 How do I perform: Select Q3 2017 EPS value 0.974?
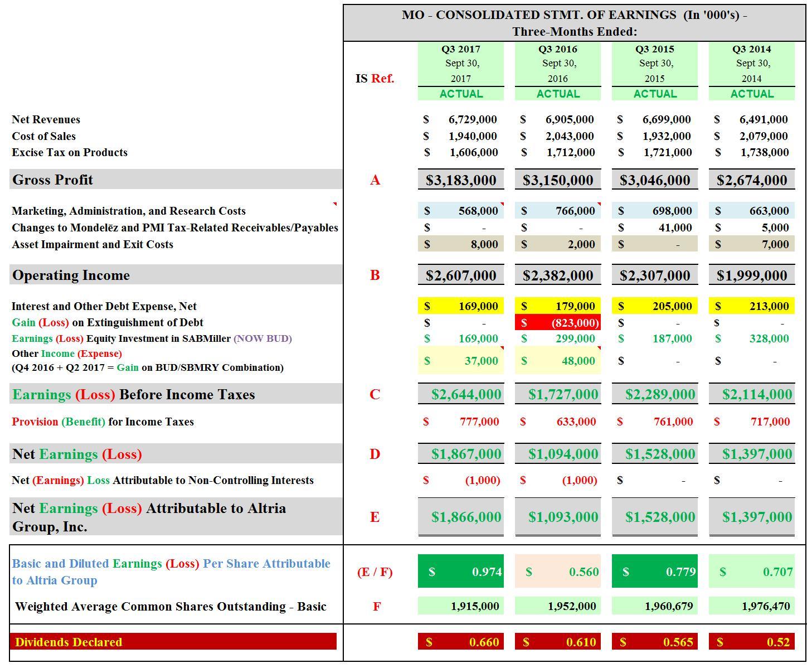point(461,572)
